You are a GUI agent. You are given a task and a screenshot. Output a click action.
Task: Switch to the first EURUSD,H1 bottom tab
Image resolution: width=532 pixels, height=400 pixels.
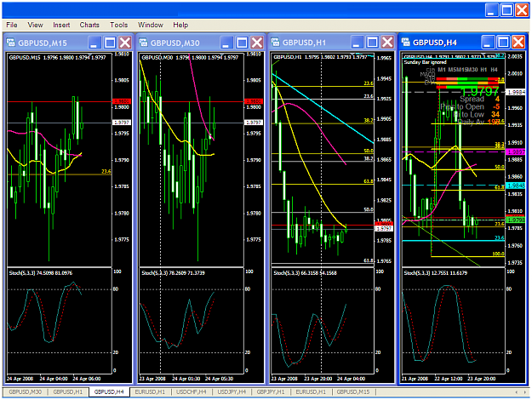pyautogui.click(x=150, y=391)
